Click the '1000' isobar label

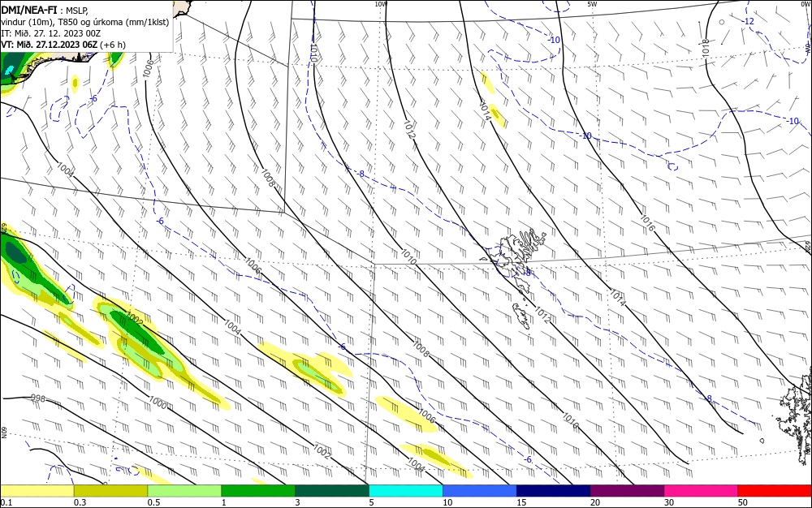(158, 403)
